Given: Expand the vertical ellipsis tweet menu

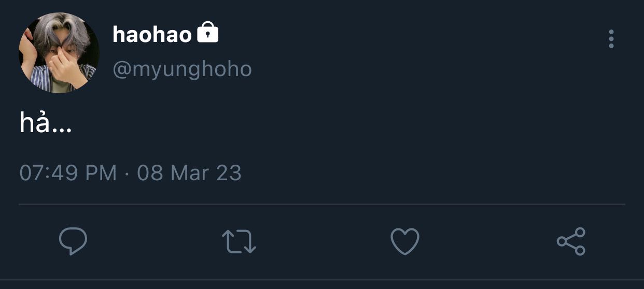Looking at the screenshot, I should coord(611,39).
